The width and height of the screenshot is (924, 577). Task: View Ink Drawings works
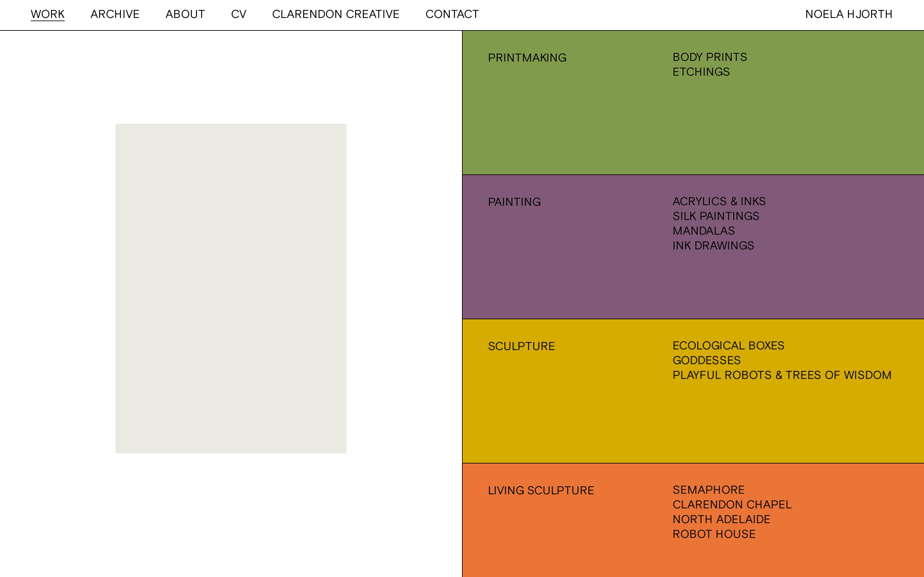pyautogui.click(x=713, y=245)
